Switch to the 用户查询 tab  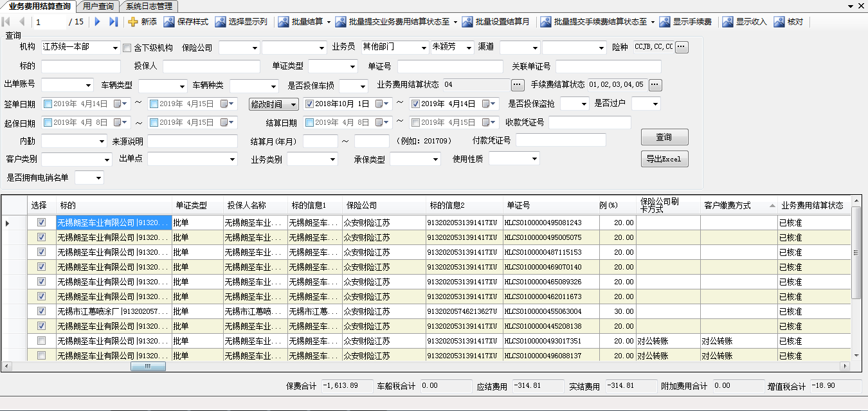[x=98, y=6]
